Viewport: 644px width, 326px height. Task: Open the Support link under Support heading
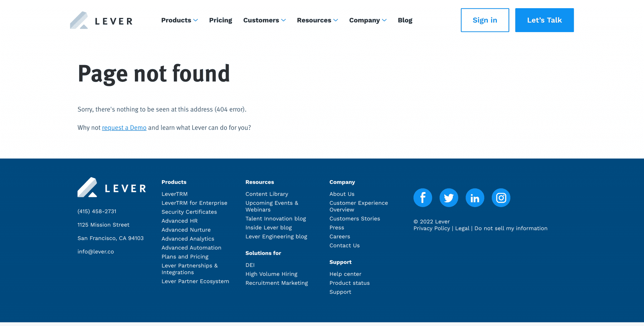(340, 292)
